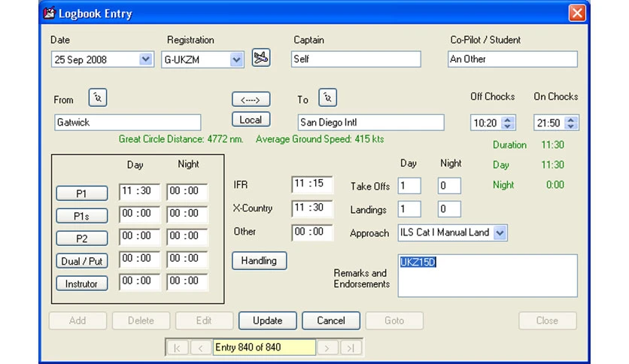Click the Co-Pilot / Student field
Screen dimensions: 629x364
click(512, 59)
